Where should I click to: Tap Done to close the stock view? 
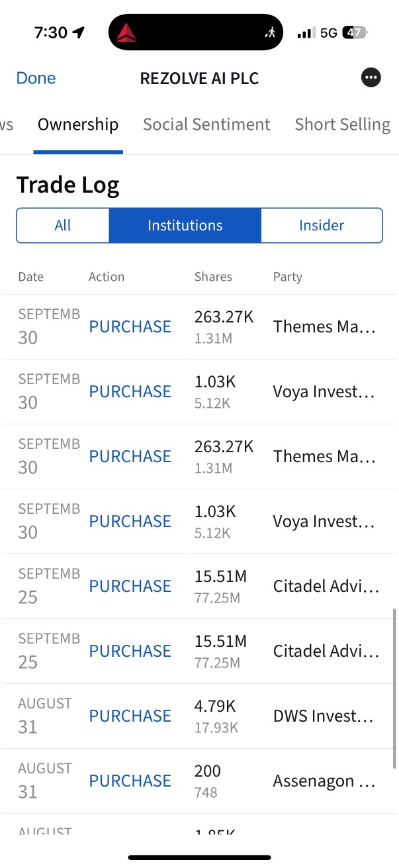(x=36, y=77)
